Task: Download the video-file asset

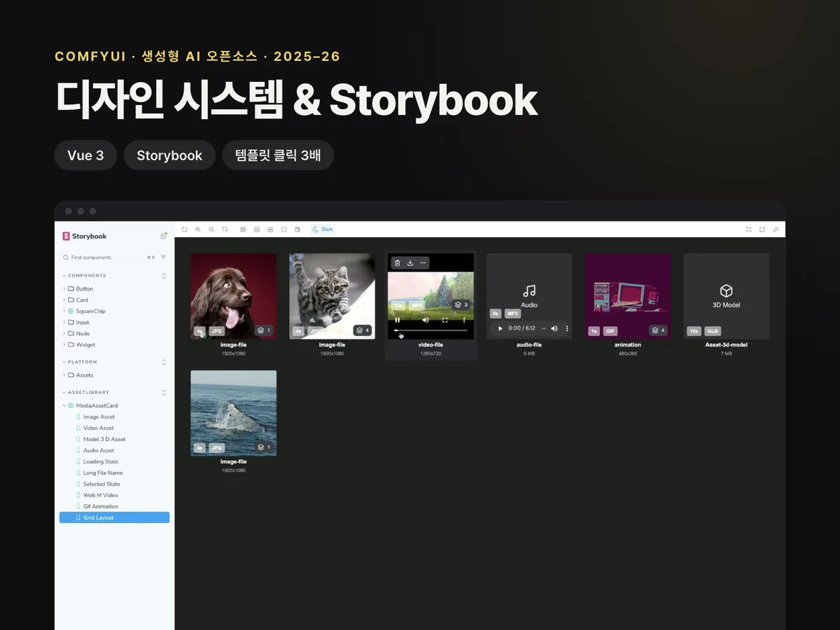Action: coord(410,263)
